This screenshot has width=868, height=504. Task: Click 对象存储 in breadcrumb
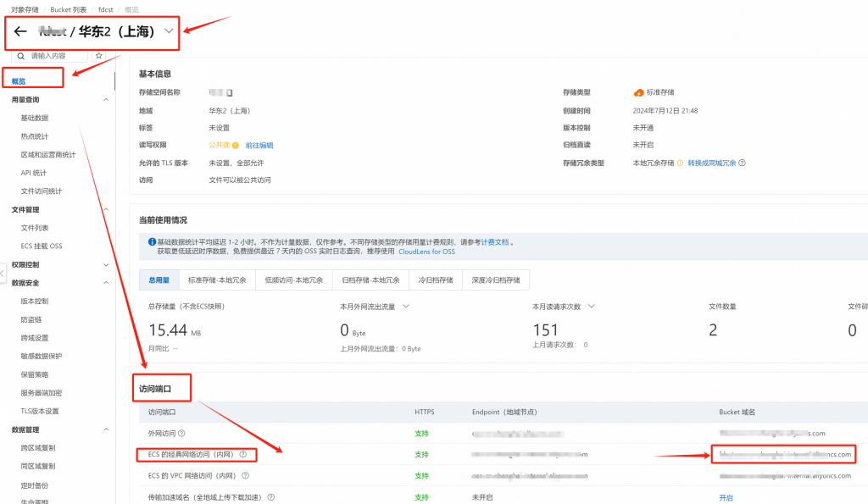pyautogui.click(x=25, y=9)
